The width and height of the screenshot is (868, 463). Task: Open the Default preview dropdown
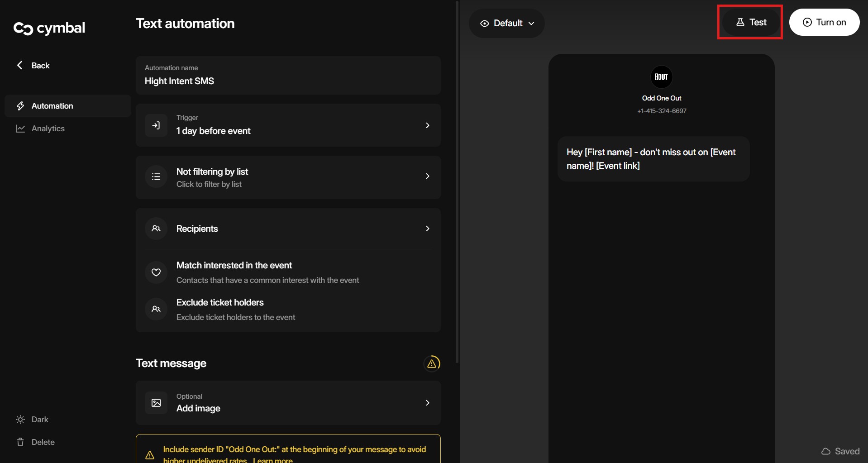pyautogui.click(x=507, y=23)
